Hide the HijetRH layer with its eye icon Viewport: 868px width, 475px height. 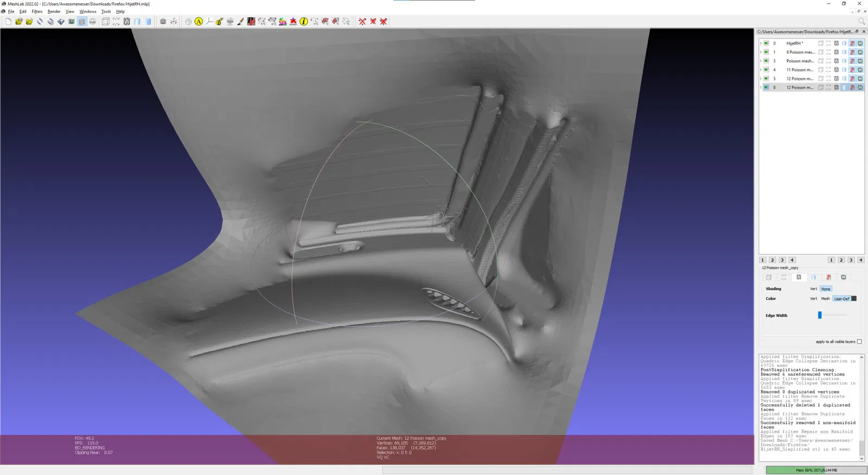pos(766,43)
